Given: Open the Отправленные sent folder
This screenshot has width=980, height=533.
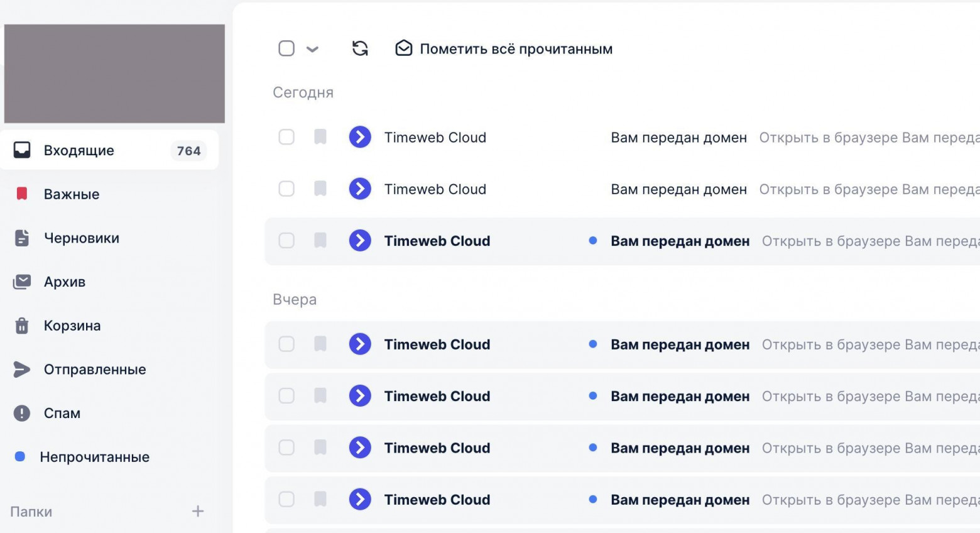Looking at the screenshot, I should [x=94, y=370].
